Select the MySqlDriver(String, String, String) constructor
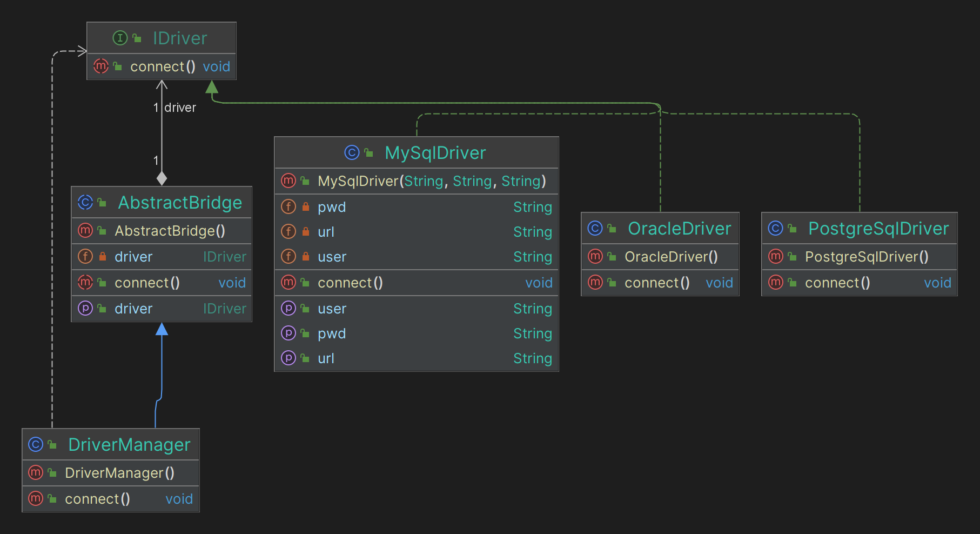Image resolution: width=980 pixels, height=534 pixels. [431, 181]
